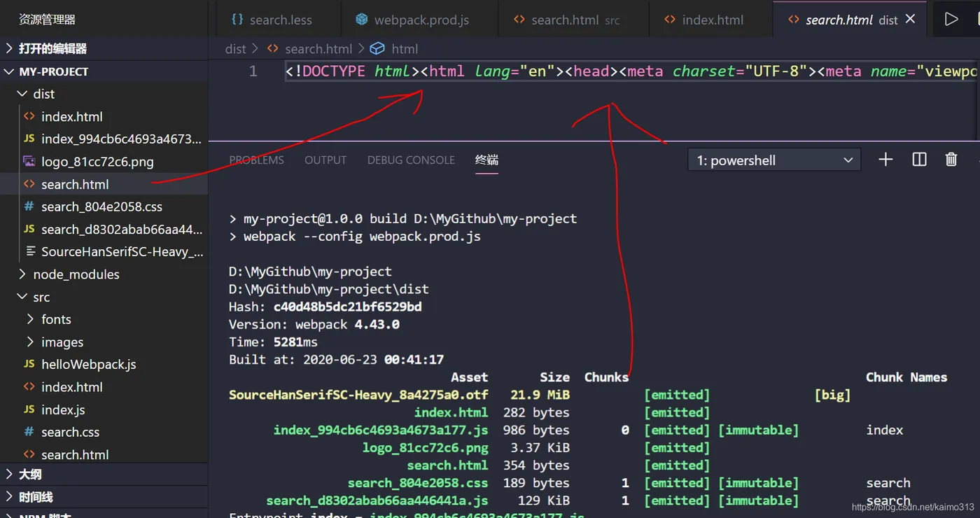Screen dimensions: 980x518
Task: Expand the fonts folder
Action: [104, 319]
